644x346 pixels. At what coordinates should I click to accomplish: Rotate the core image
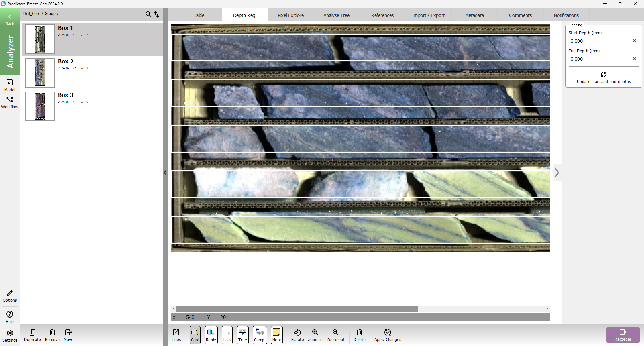pos(298,335)
